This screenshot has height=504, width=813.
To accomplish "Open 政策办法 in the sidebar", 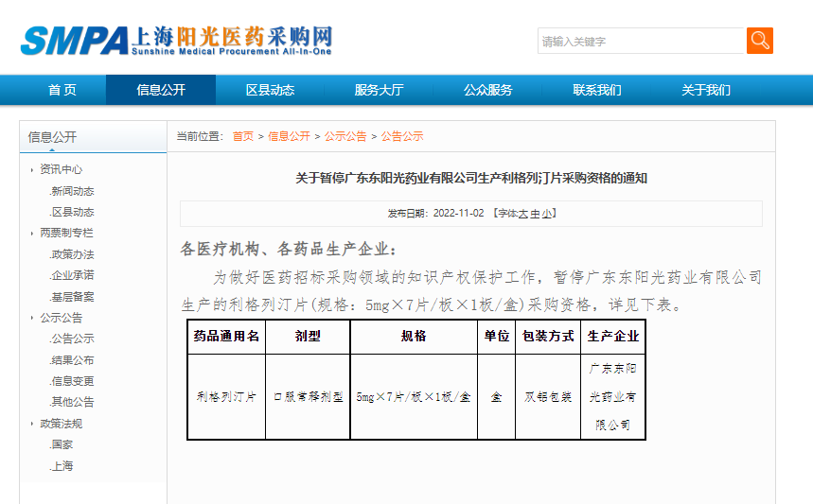I will (x=73, y=254).
